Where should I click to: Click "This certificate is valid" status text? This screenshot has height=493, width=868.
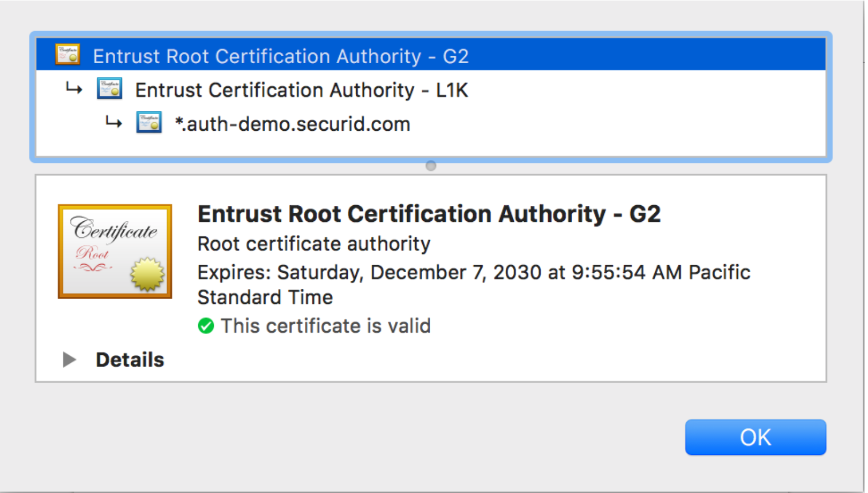point(326,326)
